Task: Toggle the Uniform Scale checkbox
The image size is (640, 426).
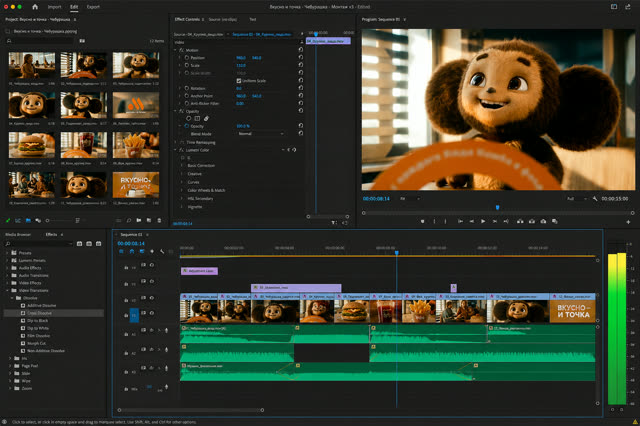Action: pyautogui.click(x=239, y=81)
